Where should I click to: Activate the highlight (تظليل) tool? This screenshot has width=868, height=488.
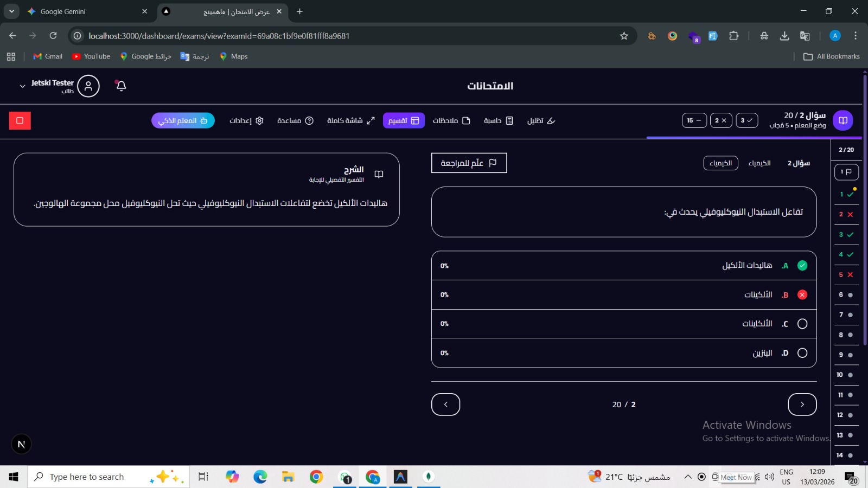coord(541,120)
